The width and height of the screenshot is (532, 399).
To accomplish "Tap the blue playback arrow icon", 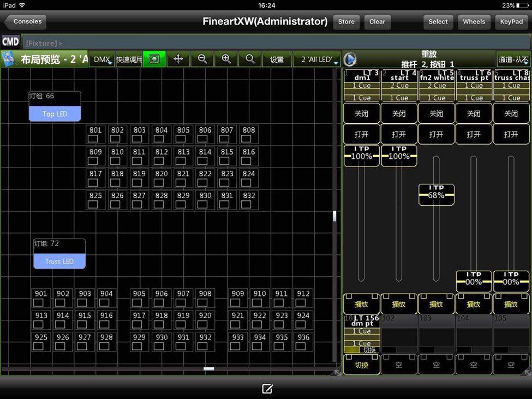I will coord(350,59).
